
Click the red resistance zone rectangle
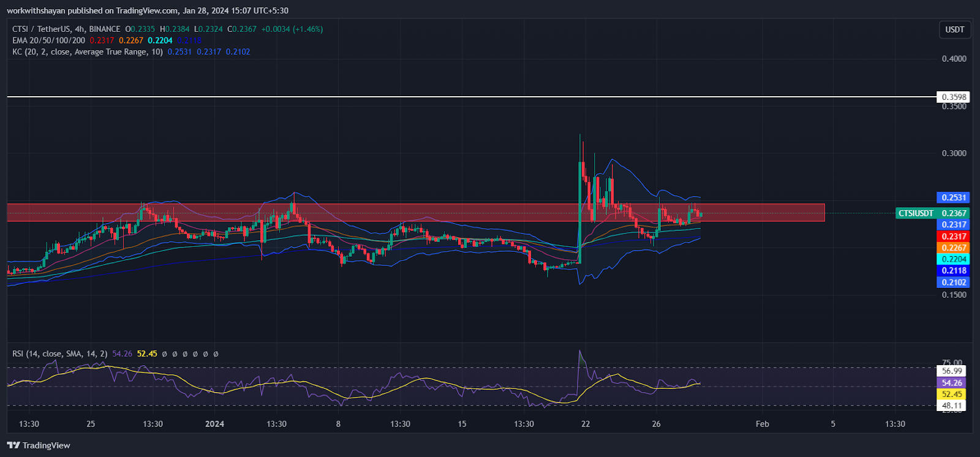pos(416,213)
